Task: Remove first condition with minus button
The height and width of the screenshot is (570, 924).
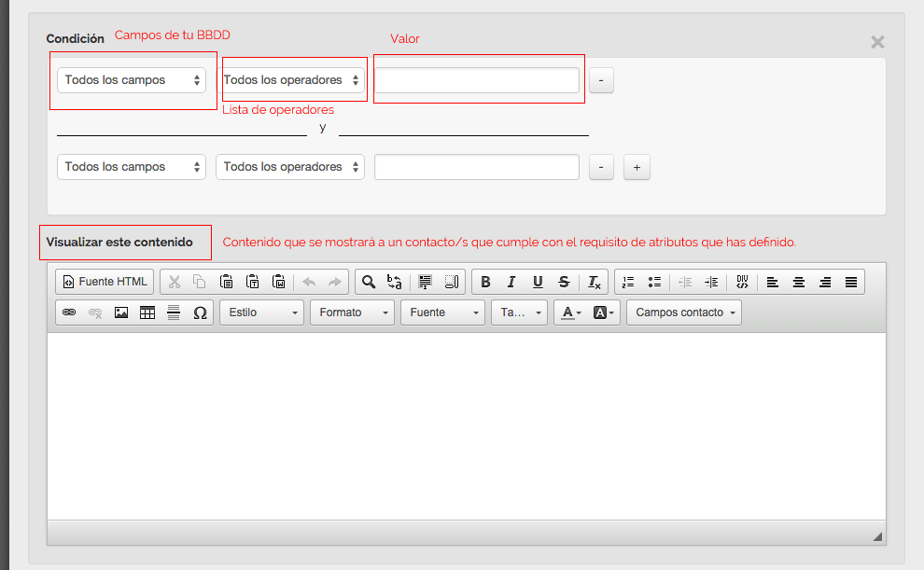Action: pos(601,80)
